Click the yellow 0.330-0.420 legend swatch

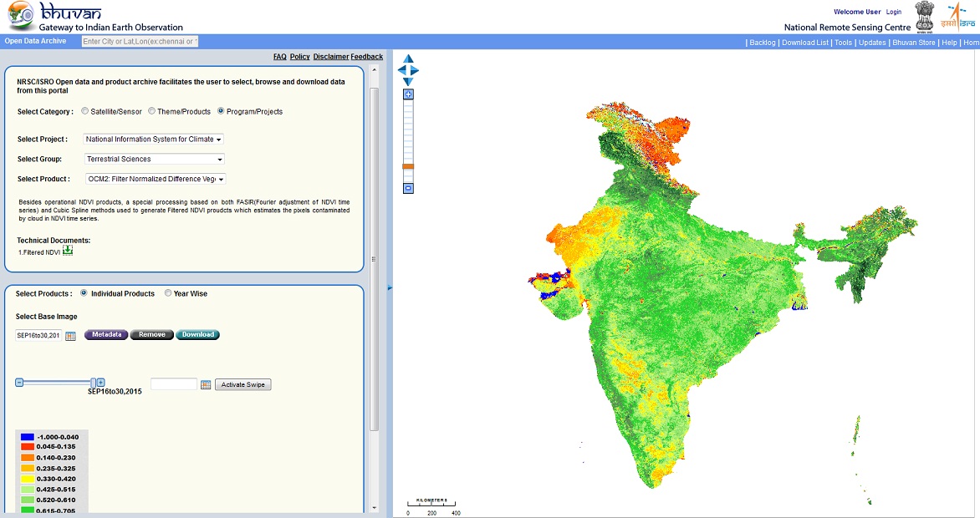27,479
